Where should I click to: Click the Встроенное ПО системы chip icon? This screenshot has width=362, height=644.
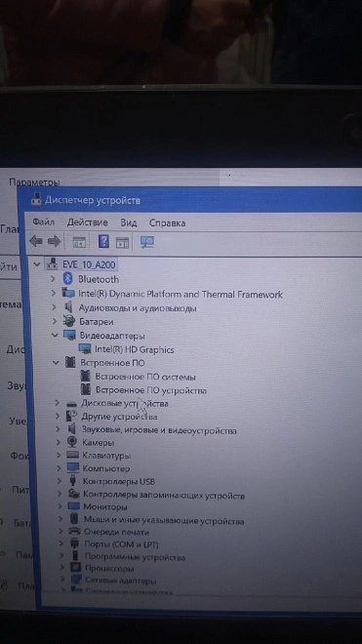[x=86, y=376]
